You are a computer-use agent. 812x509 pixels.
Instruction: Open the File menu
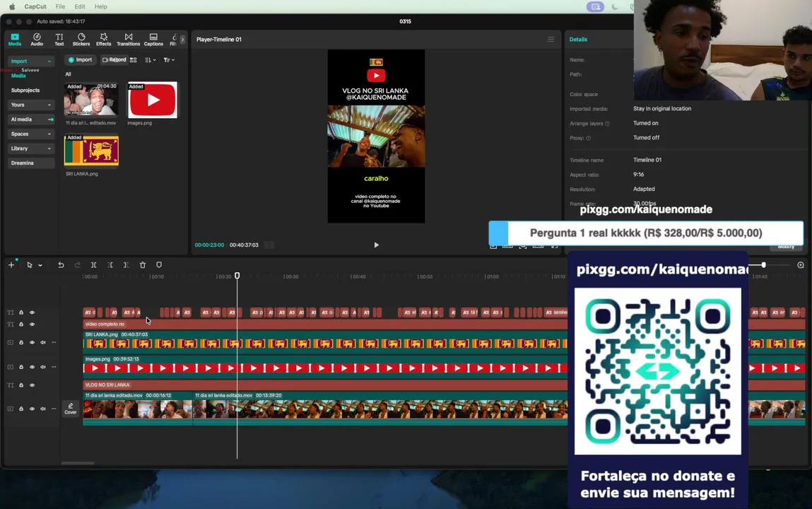tap(60, 7)
